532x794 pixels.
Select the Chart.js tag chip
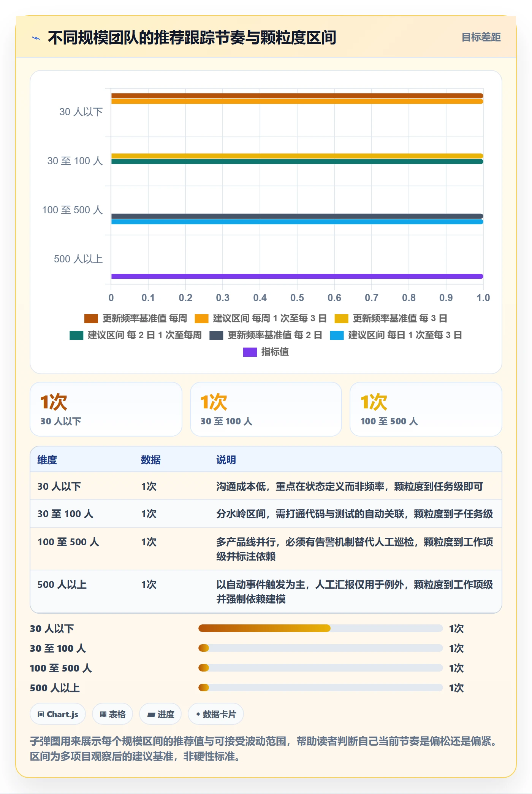point(58,714)
